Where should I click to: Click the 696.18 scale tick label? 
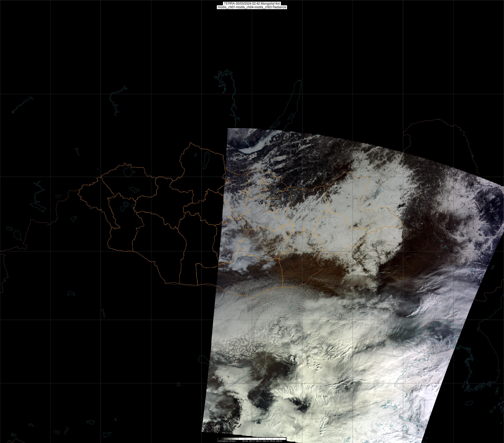[x=266, y=441]
